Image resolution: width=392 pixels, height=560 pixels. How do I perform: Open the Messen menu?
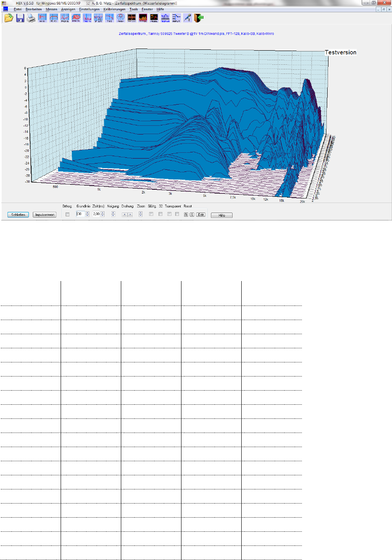(x=51, y=9)
